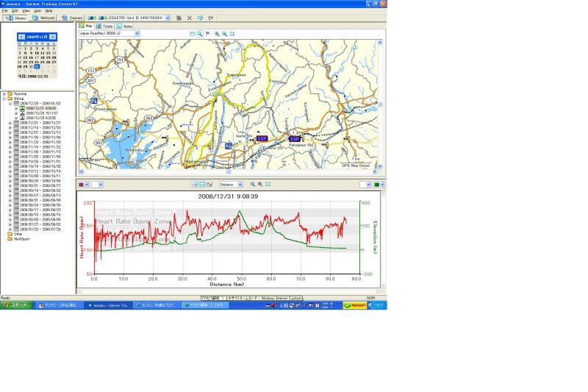The image size is (588, 392).
Task: Expand the Running folder in the tree
Action: click(x=4, y=94)
